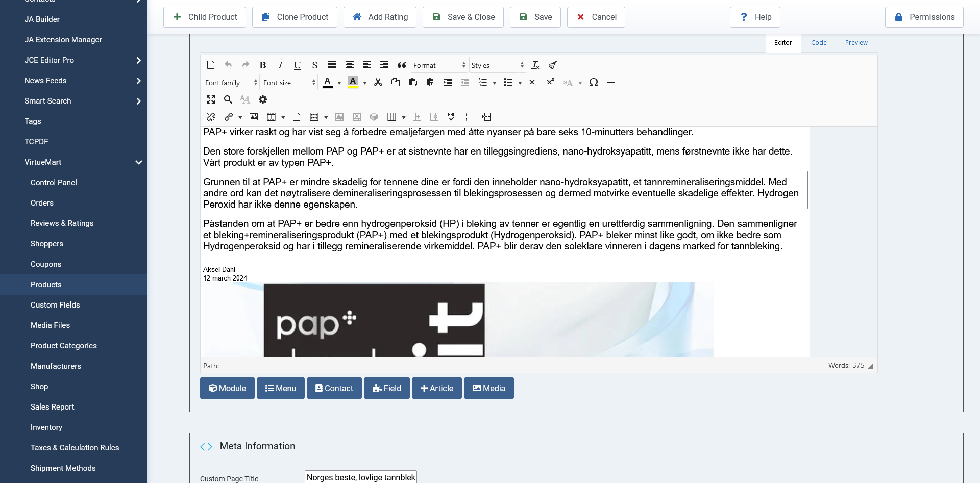Toggle italic formatting in the editor
980x483 pixels.
coord(280,65)
